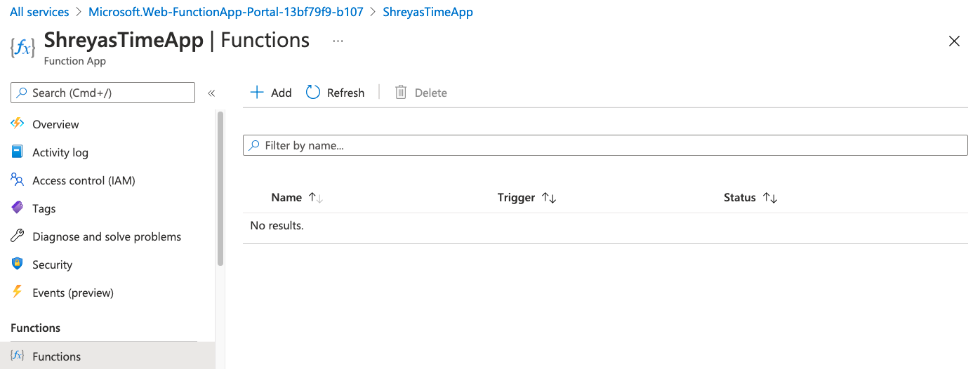Open Microsoft.Web-FunctionApp-Portal breadcrumb link
Image resolution: width=980 pixels, height=369 pixels.
tap(226, 12)
